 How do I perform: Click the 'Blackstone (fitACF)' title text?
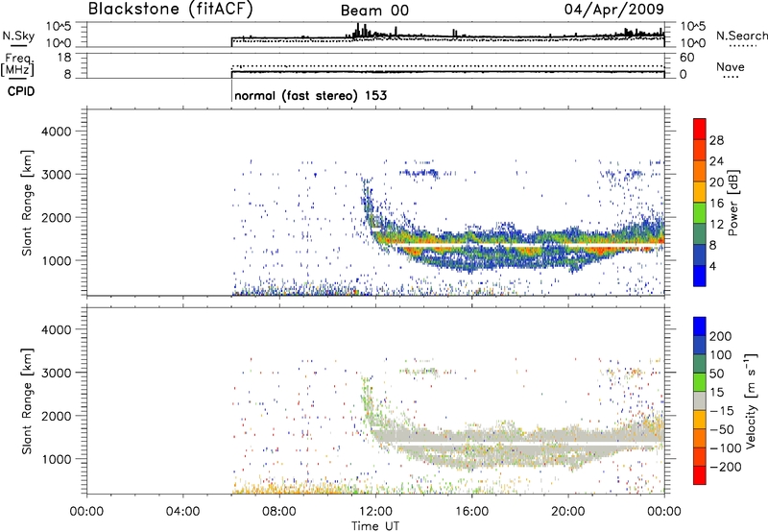coord(170,9)
